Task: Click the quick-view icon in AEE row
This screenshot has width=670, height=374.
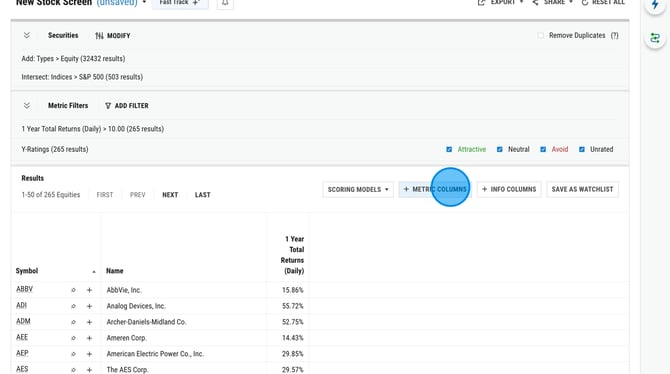Action: click(x=73, y=338)
